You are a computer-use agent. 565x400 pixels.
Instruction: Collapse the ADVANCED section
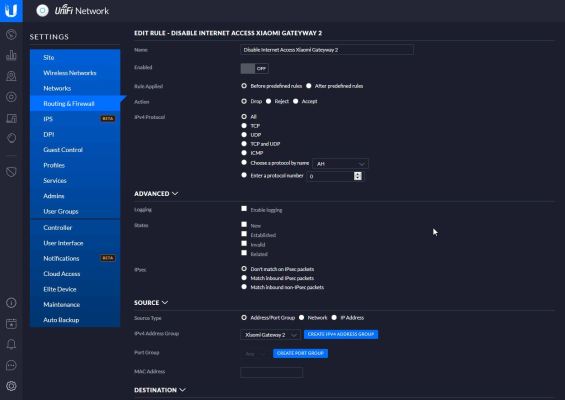pyautogui.click(x=156, y=194)
